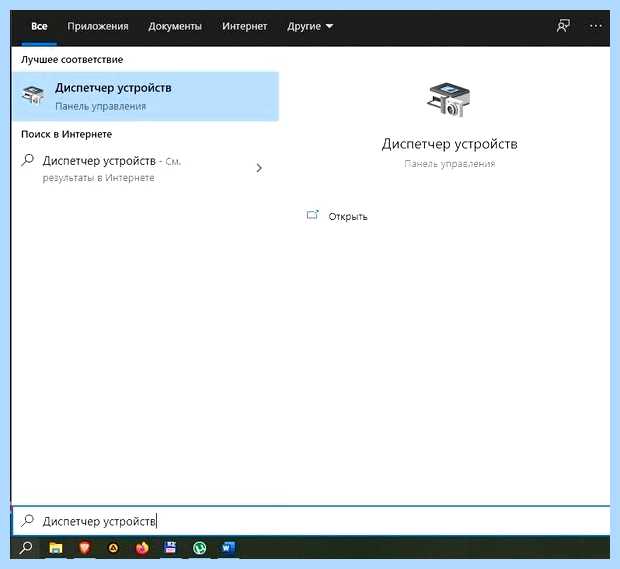The height and width of the screenshot is (569, 620).
Task: Click the Диспетчер устройств title in preview pane
Action: (450, 144)
